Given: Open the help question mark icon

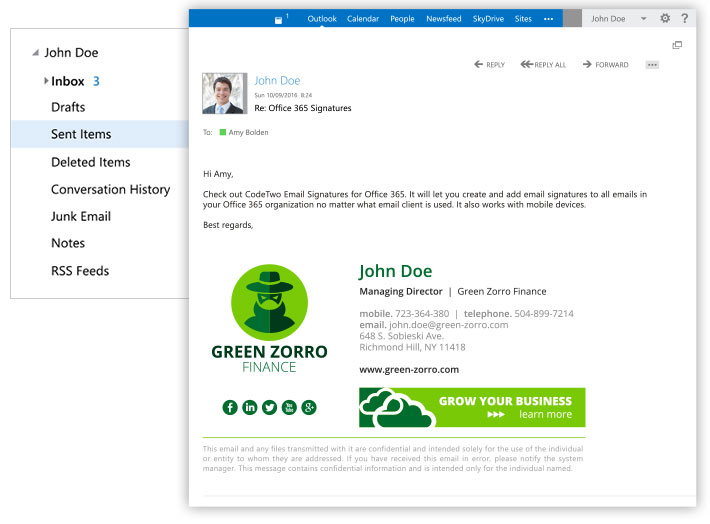Looking at the screenshot, I should pos(685,19).
